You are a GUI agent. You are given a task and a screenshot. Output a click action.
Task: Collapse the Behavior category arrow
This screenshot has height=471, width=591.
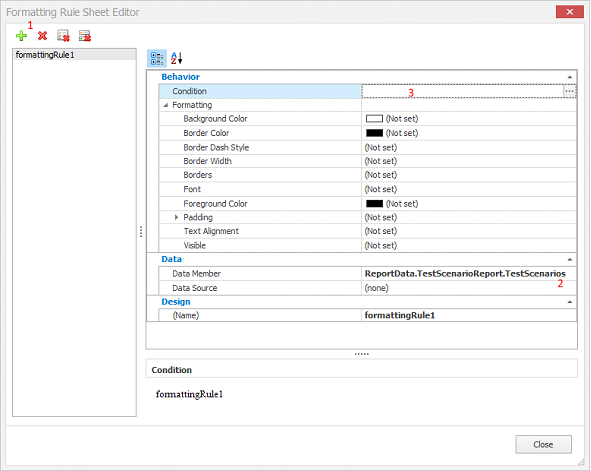tap(570, 77)
